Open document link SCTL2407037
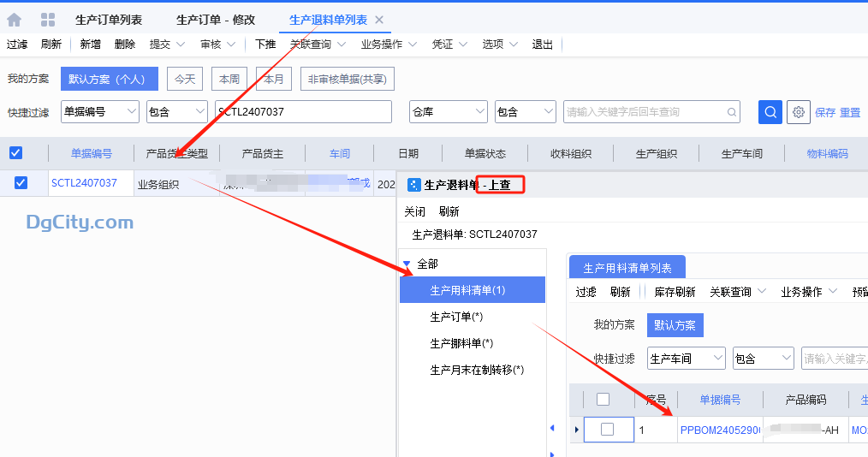Image resolution: width=868 pixels, height=457 pixels. coord(84,183)
